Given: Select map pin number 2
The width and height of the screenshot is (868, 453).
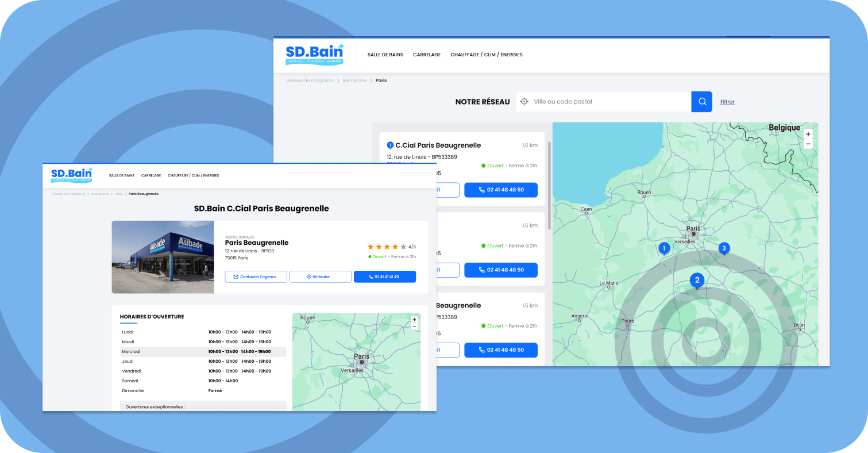Looking at the screenshot, I should point(697,281).
